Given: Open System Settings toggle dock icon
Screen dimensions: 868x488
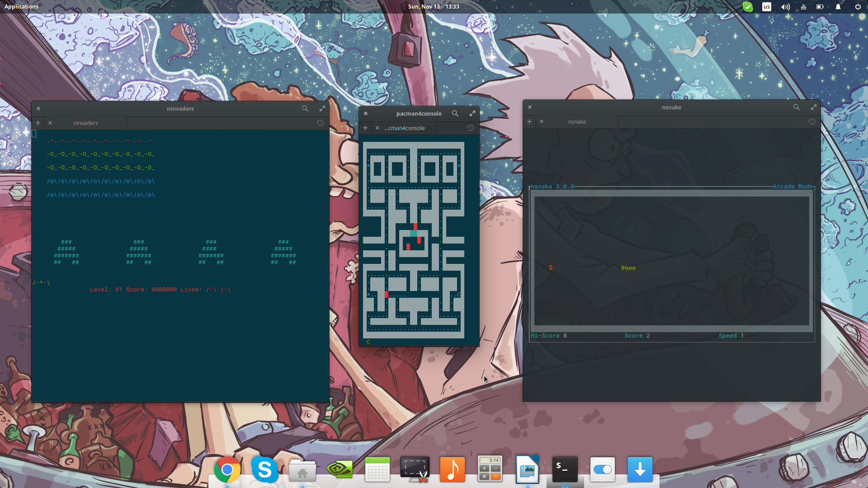Looking at the screenshot, I should (602, 470).
